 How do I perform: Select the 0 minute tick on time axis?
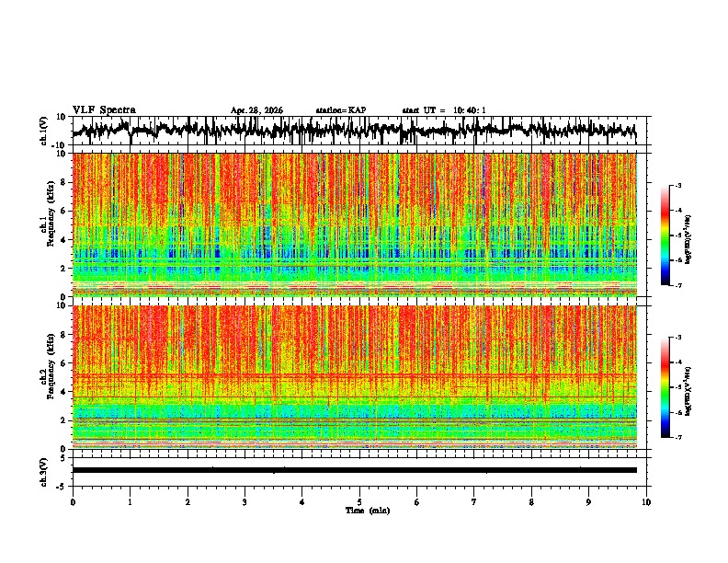[x=73, y=502]
